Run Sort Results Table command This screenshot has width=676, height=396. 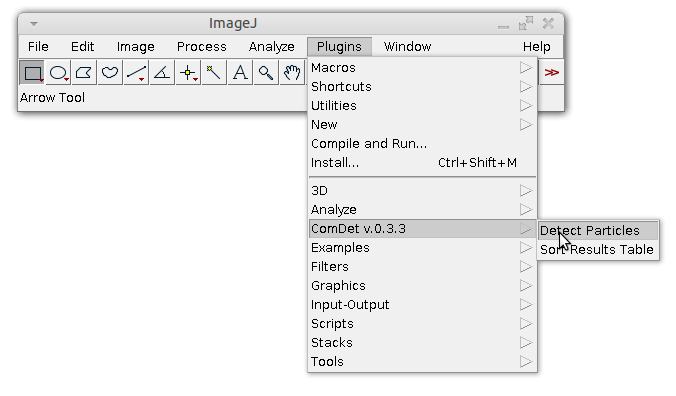598,249
